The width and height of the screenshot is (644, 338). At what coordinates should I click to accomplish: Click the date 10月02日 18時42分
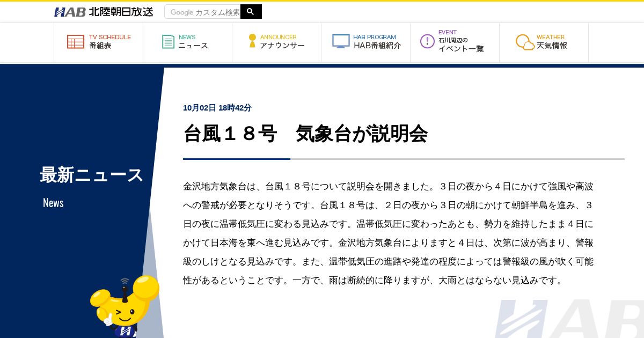(x=217, y=108)
